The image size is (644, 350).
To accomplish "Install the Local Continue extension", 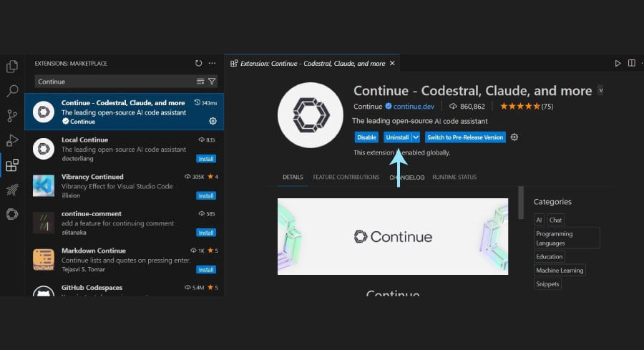I will pyautogui.click(x=206, y=159).
